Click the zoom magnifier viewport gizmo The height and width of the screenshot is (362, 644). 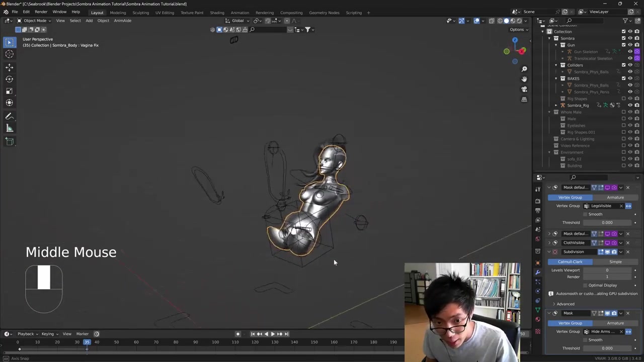click(x=524, y=69)
